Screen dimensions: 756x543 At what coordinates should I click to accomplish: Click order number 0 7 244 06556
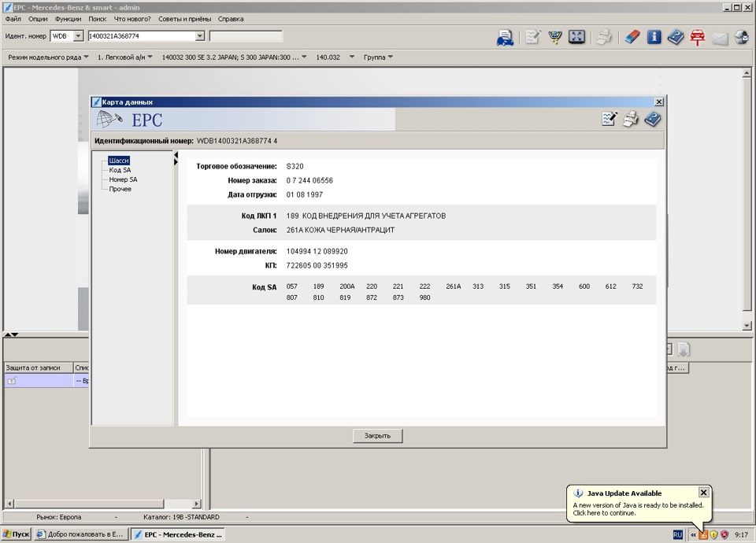coord(309,181)
